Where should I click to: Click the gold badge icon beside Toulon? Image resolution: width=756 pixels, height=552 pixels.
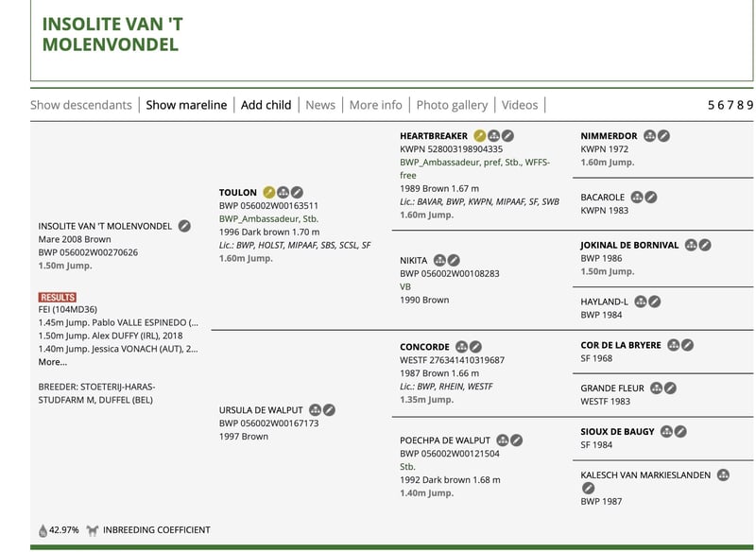(269, 193)
